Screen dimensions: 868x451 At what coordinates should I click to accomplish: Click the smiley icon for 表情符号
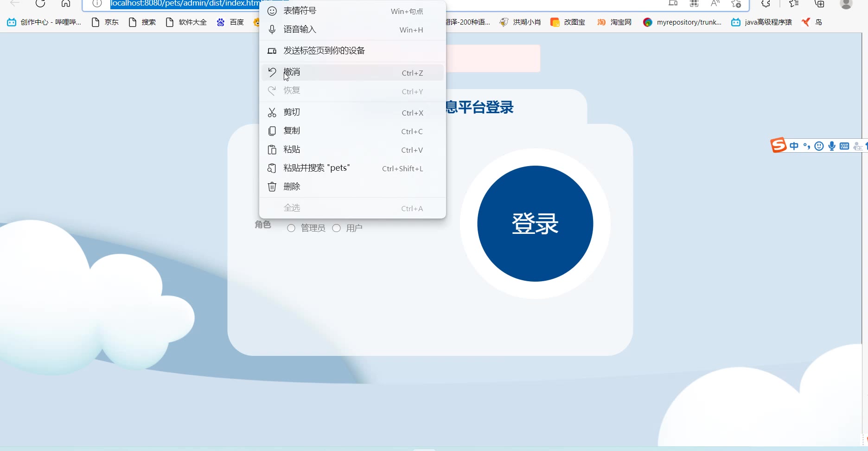[272, 11]
